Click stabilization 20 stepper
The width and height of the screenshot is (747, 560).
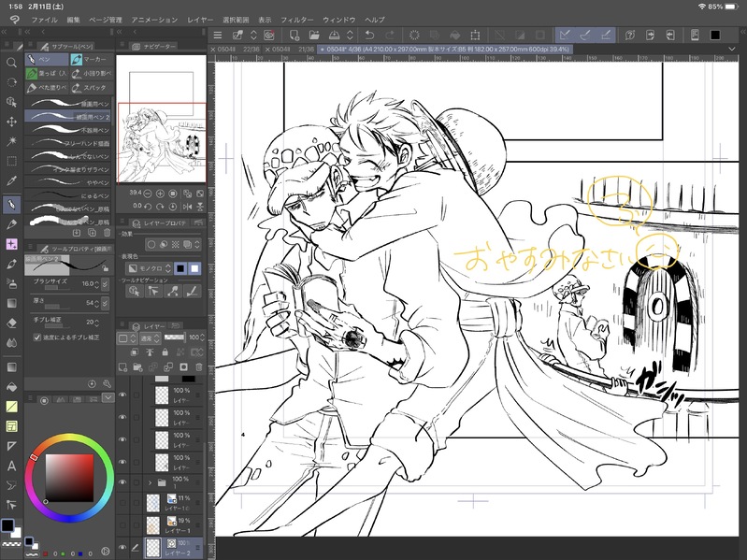tap(96, 323)
